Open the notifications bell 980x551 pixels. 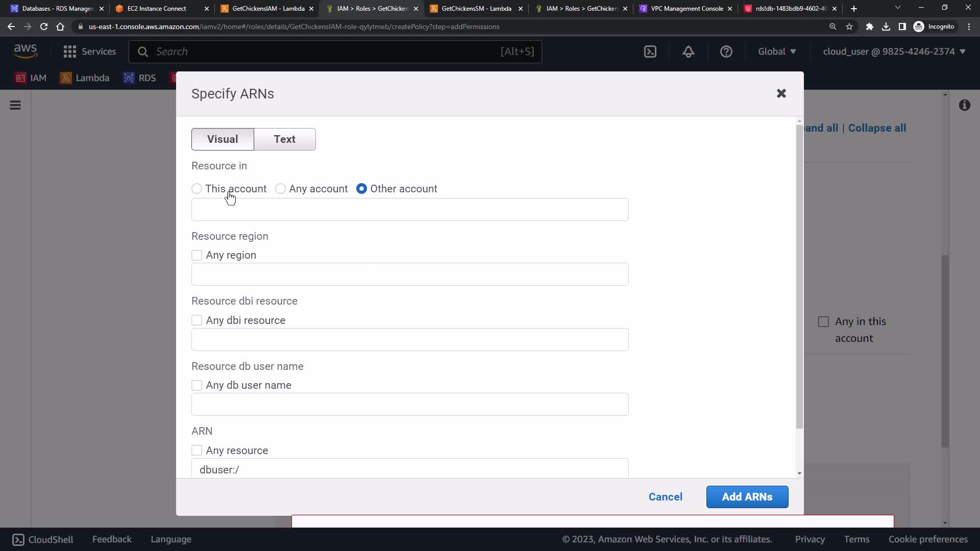click(688, 52)
